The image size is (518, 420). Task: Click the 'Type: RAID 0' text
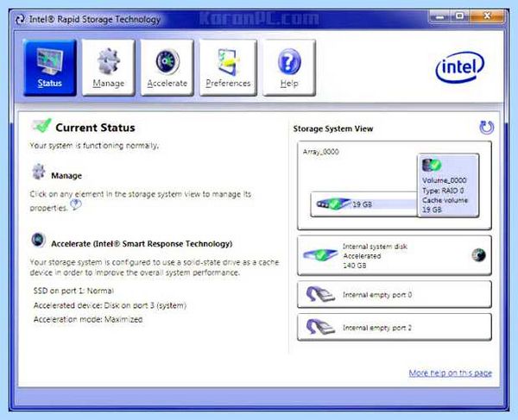[x=443, y=191]
